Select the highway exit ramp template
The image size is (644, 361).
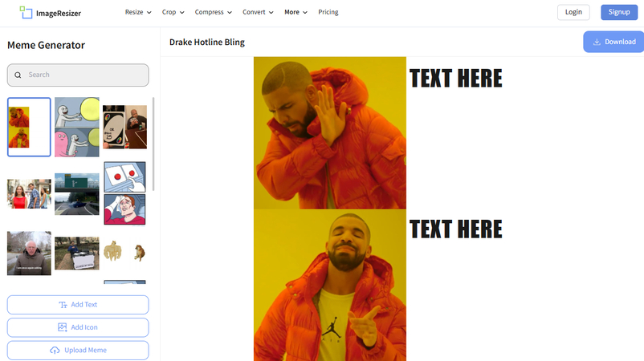[77, 194]
